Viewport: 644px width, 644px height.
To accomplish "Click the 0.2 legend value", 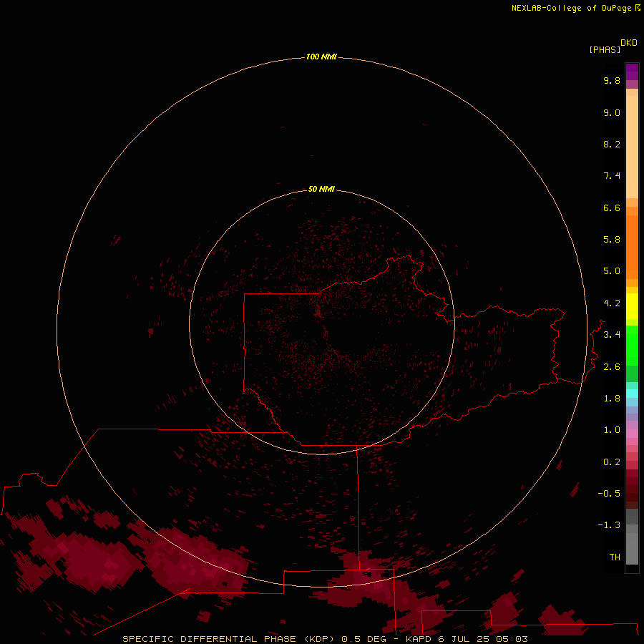I will point(612,462).
